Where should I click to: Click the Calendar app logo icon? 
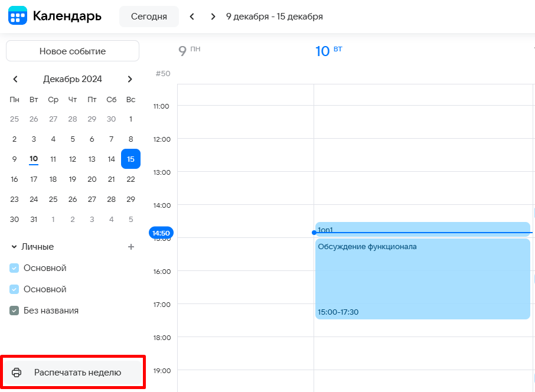click(18, 16)
